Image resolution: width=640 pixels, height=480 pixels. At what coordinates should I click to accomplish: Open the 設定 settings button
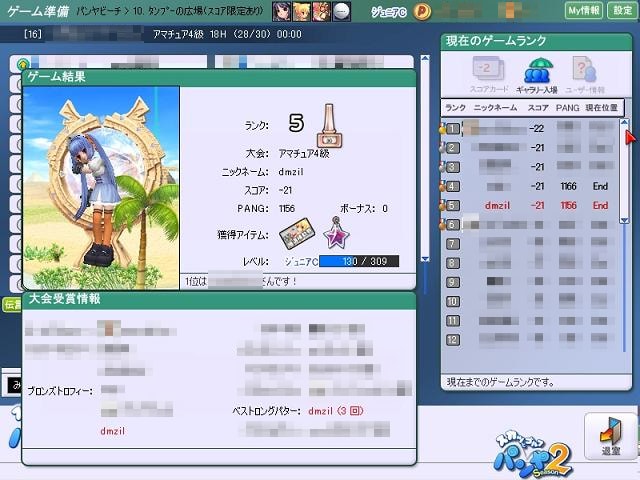[622, 10]
